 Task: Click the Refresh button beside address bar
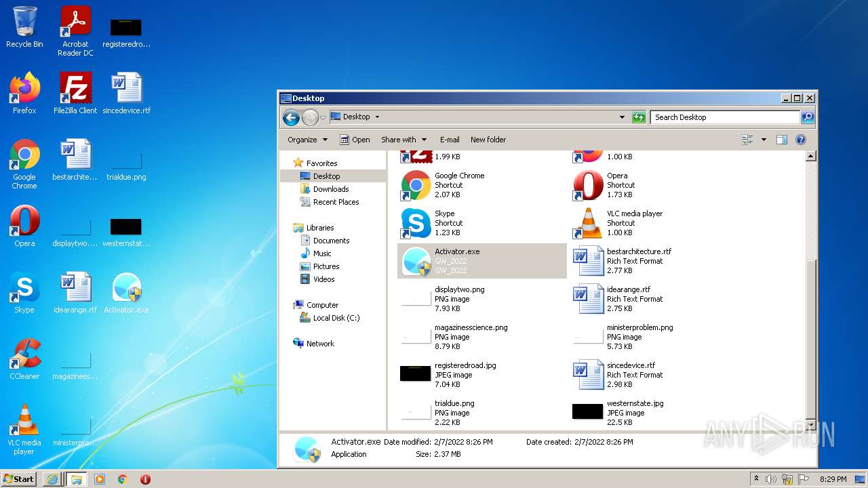(x=639, y=117)
